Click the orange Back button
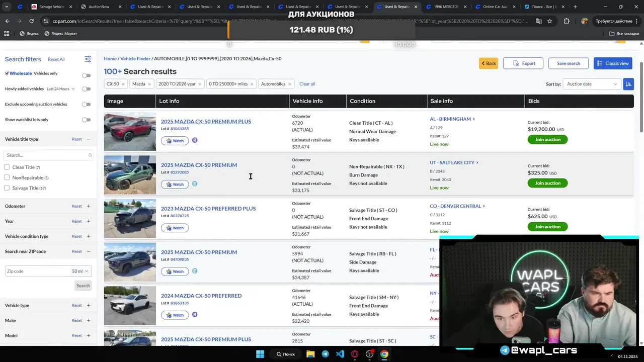The width and height of the screenshot is (644, 362). tap(488, 63)
